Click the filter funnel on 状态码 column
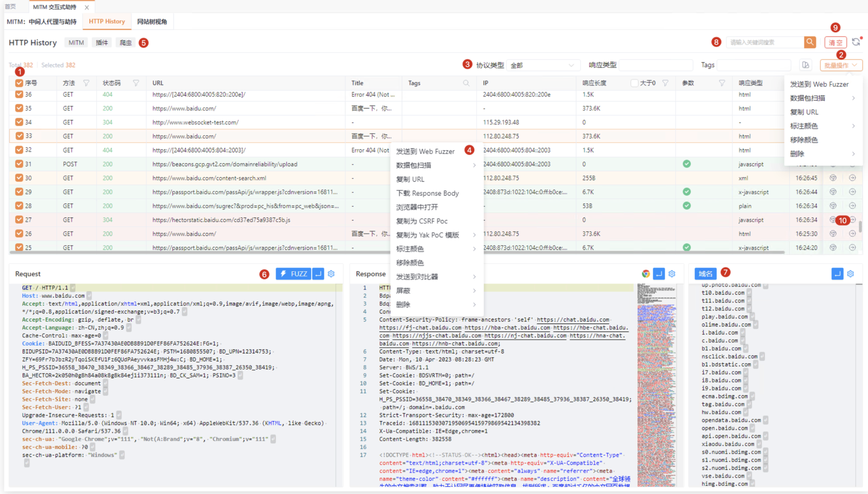 coord(136,83)
